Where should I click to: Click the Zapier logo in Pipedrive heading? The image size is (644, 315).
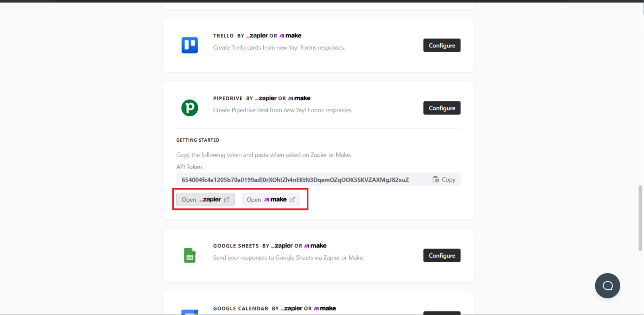266,98
